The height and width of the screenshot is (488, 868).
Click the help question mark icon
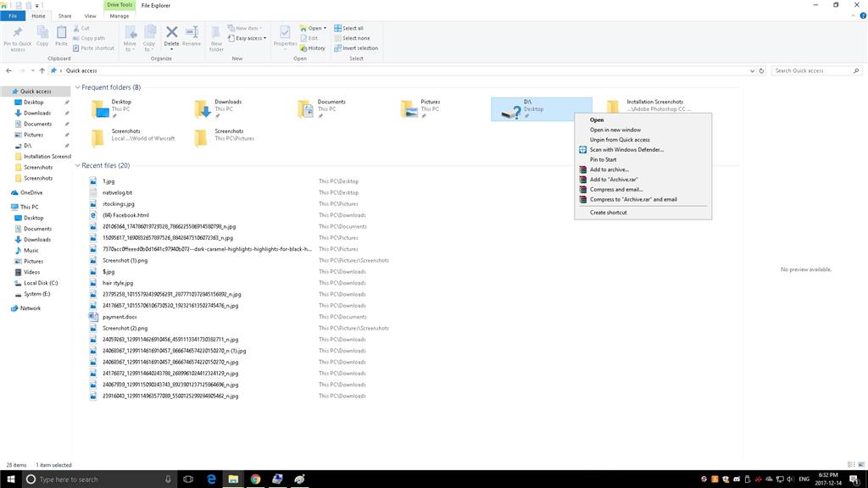[x=862, y=16]
